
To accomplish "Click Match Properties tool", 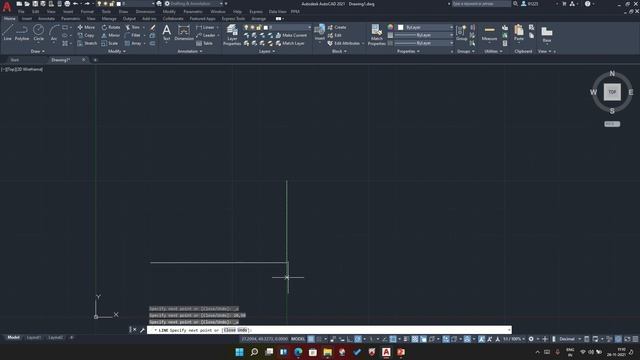I will tap(376, 34).
